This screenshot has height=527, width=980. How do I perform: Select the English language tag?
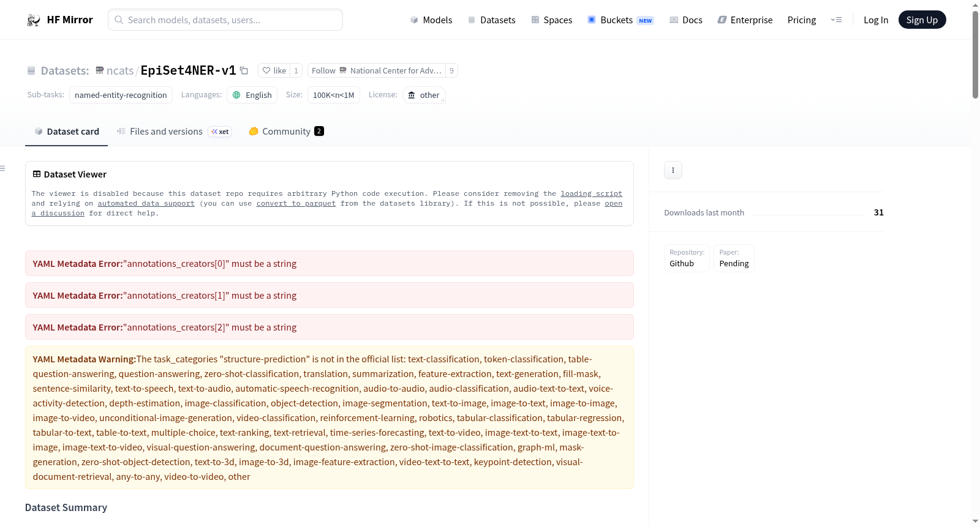point(252,95)
